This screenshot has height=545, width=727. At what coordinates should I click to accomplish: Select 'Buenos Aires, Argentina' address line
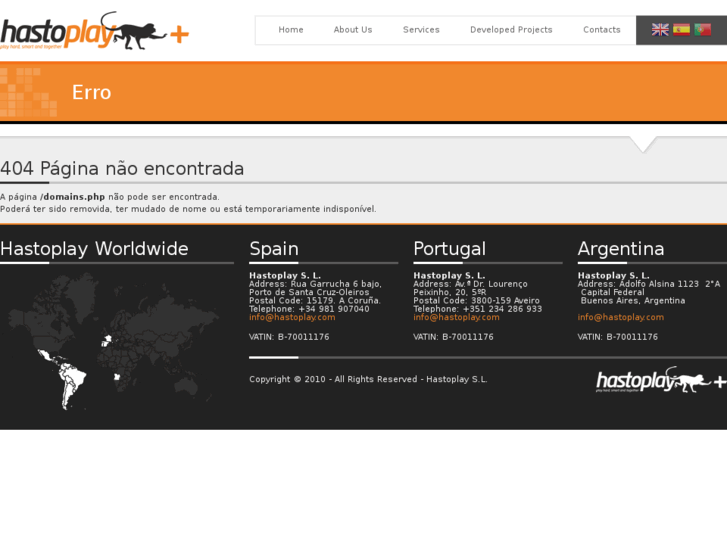click(x=633, y=301)
